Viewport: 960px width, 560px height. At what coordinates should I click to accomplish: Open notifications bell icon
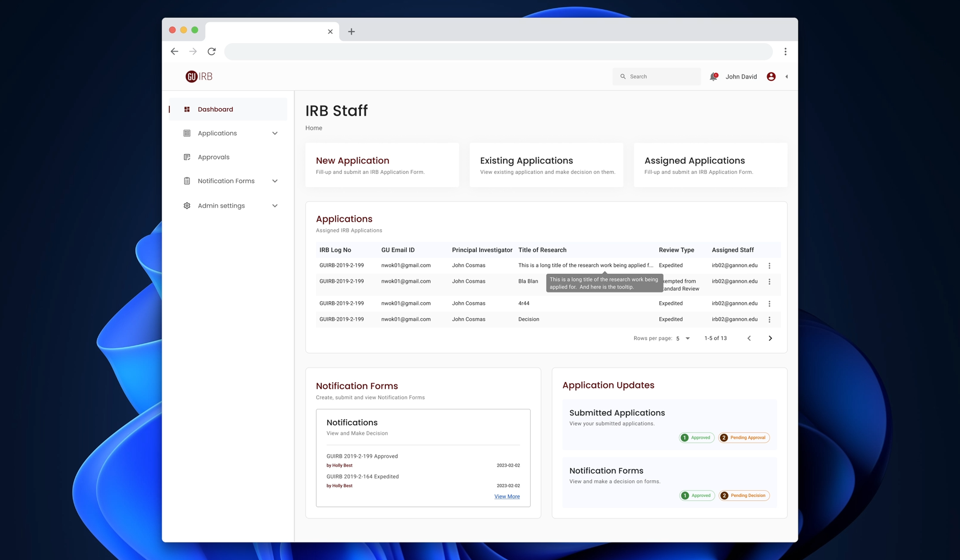(714, 77)
